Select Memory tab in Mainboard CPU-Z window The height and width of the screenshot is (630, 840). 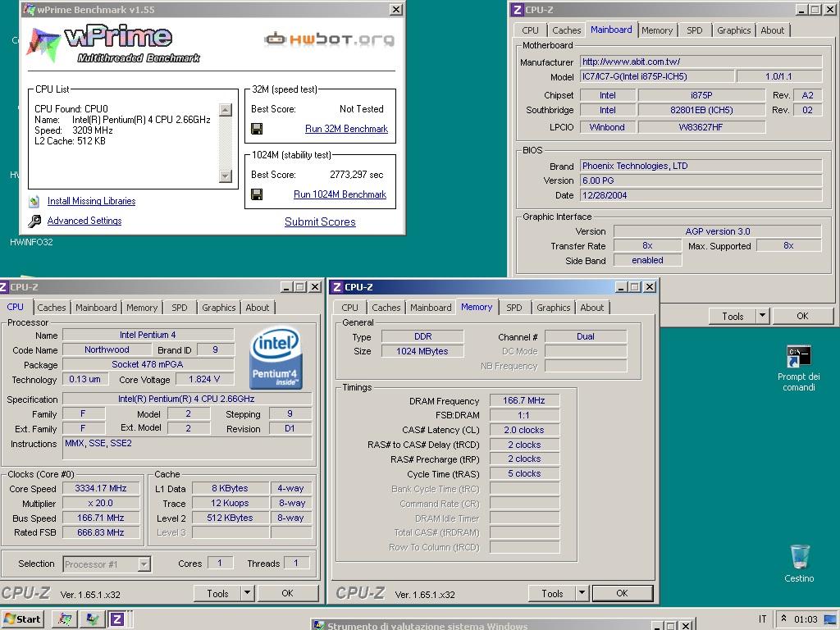click(657, 30)
